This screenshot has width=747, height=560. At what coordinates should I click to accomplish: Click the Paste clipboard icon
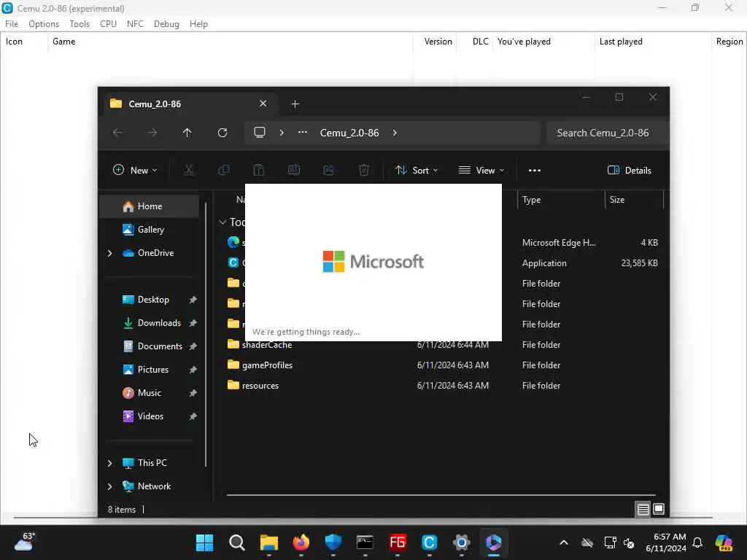pyautogui.click(x=259, y=170)
